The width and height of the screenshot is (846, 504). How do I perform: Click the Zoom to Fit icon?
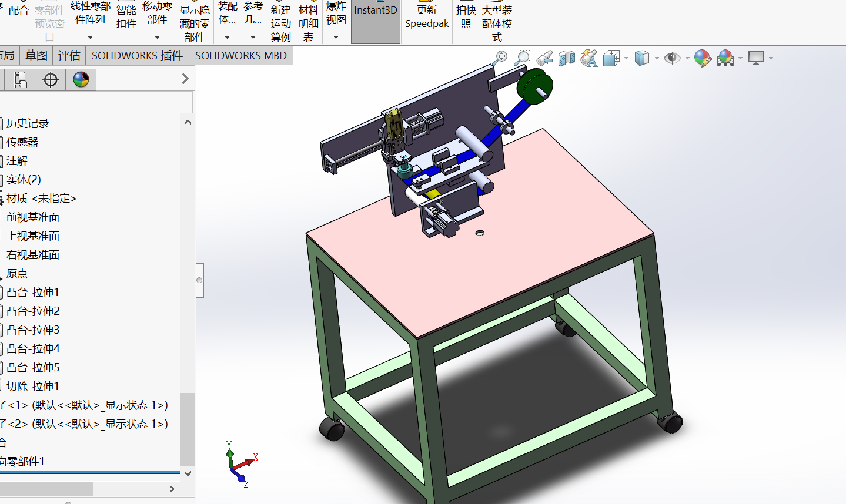point(500,58)
